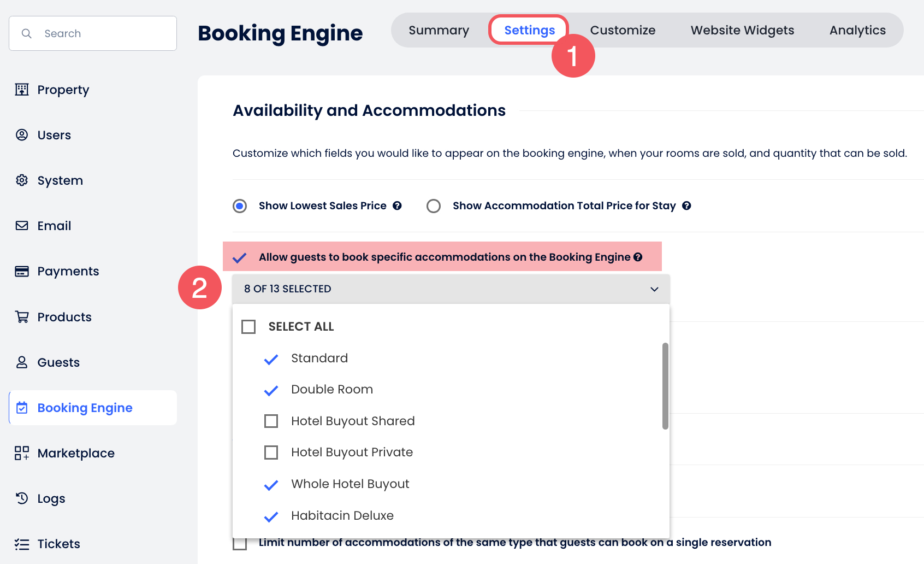This screenshot has height=564, width=924.
Task: Tick the Hotel Buyout Private checkbox
Action: click(x=271, y=453)
